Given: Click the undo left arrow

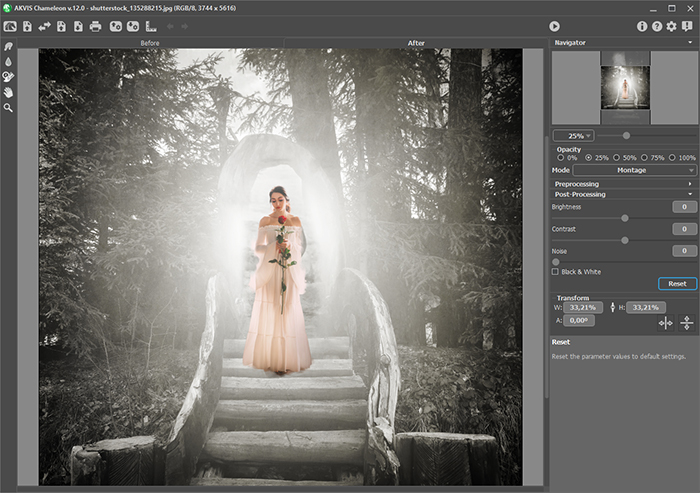Looking at the screenshot, I should coord(170,26).
